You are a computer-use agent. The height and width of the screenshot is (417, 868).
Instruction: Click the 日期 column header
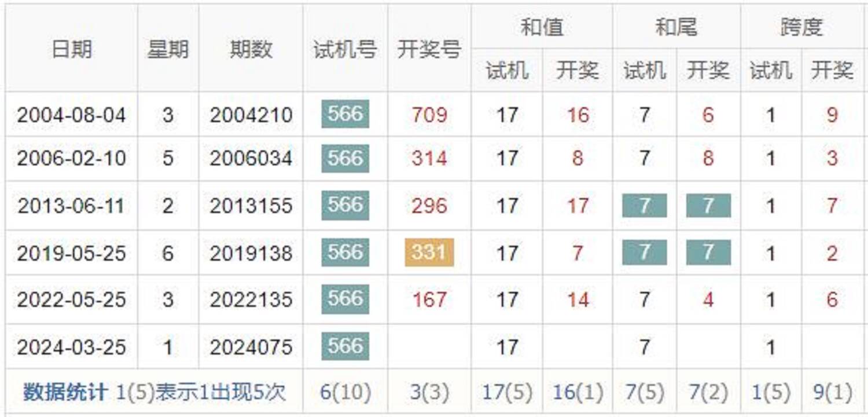click(x=72, y=49)
